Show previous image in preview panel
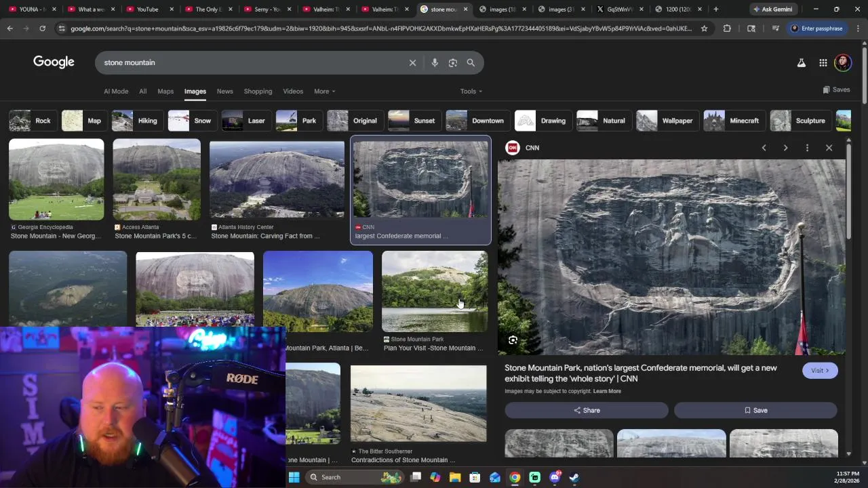This screenshot has height=488, width=868. coord(764,148)
